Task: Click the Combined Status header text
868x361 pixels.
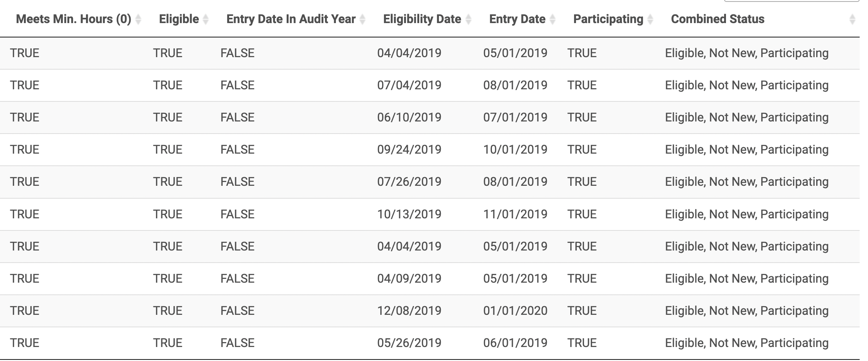Action: (x=718, y=19)
